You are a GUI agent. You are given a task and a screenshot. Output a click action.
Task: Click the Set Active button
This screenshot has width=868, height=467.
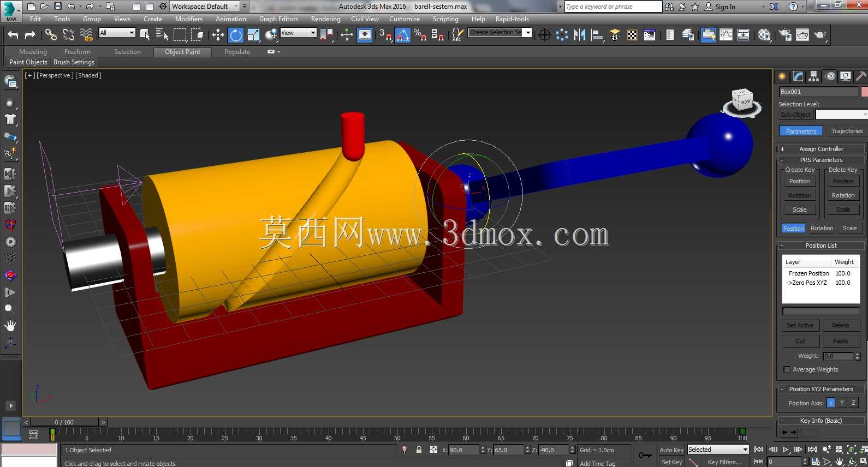point(800,325)
